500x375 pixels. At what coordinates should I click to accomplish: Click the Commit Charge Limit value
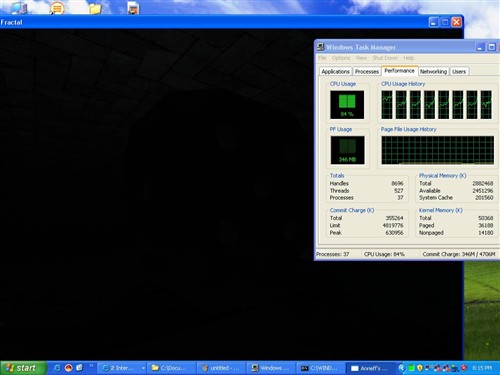pos(393,225)
